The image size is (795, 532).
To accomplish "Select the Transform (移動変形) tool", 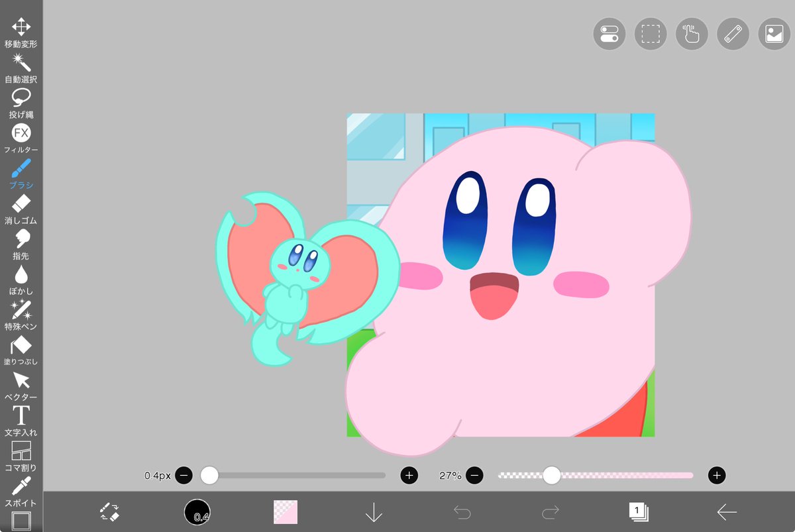I will click(21, 34).
